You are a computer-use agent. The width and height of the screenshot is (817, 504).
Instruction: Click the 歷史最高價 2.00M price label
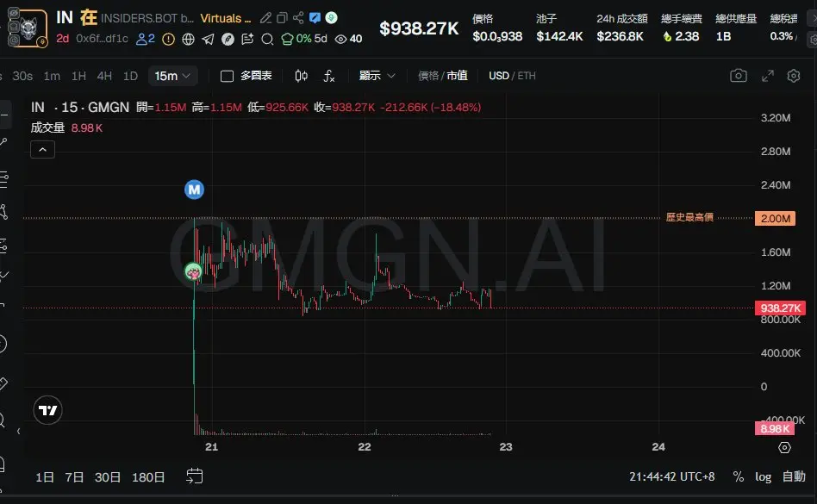(x=775, y=218)
